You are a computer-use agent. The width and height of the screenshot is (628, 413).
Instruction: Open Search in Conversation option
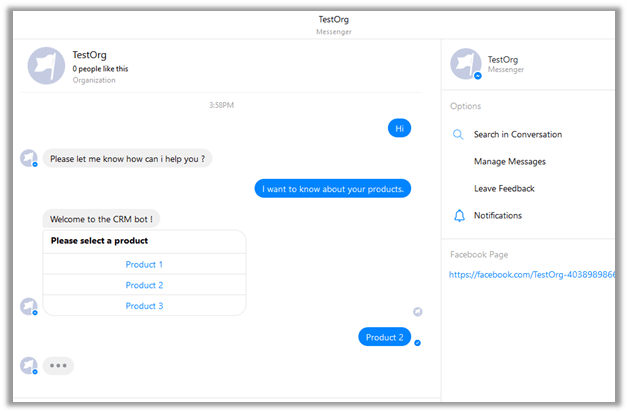[517, 135]
